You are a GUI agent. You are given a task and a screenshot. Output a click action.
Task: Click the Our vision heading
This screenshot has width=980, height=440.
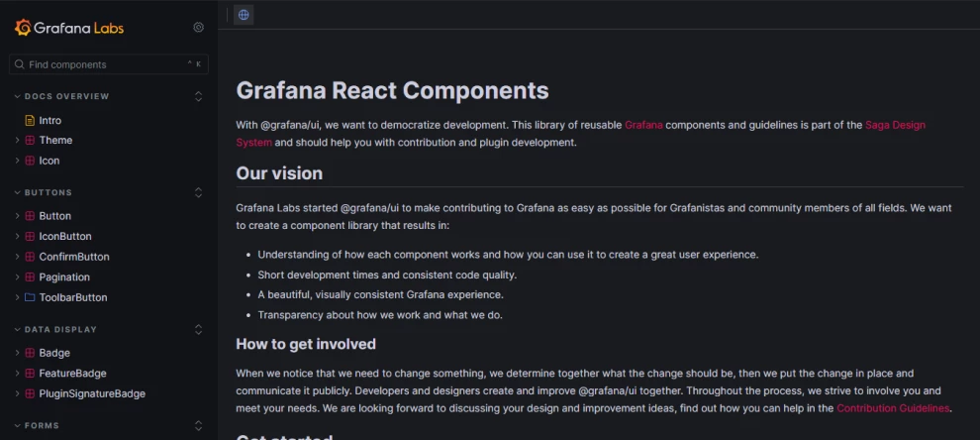click(279, 173)
